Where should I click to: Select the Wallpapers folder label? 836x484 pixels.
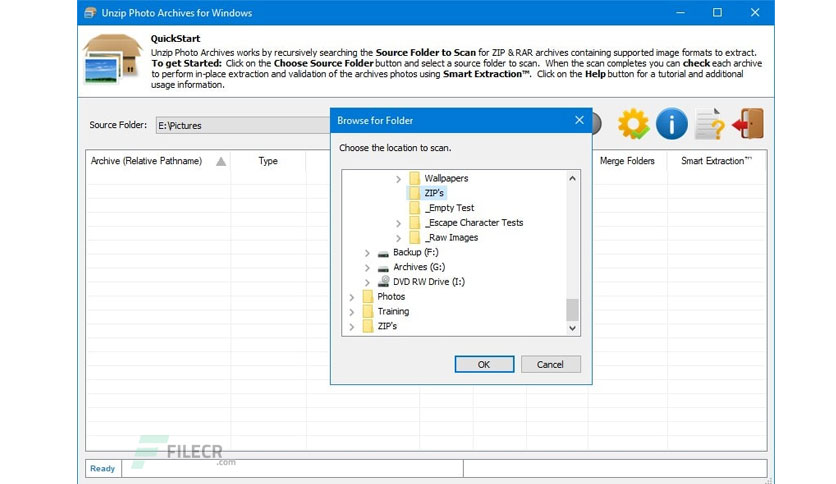click(x=446, y=178)
